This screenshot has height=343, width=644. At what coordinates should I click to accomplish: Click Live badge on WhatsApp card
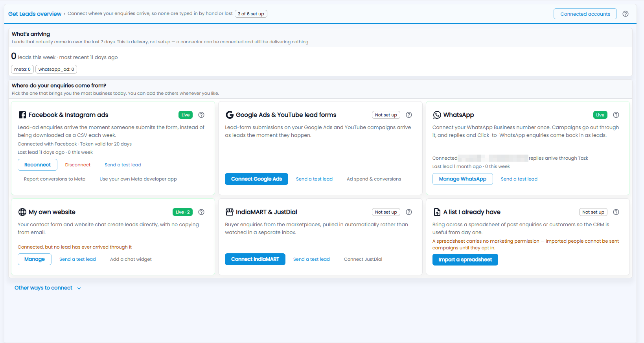click(x=600, y=115)
